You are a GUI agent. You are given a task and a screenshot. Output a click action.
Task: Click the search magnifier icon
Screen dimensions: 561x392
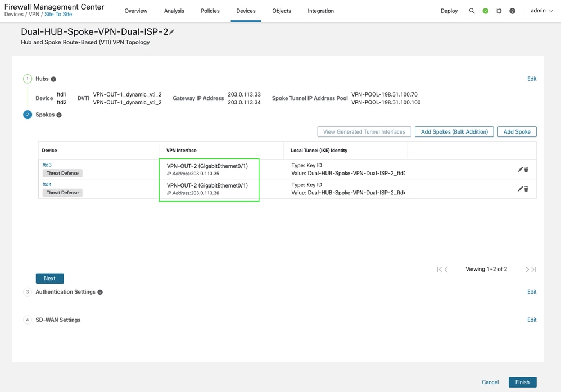(472, 11)
